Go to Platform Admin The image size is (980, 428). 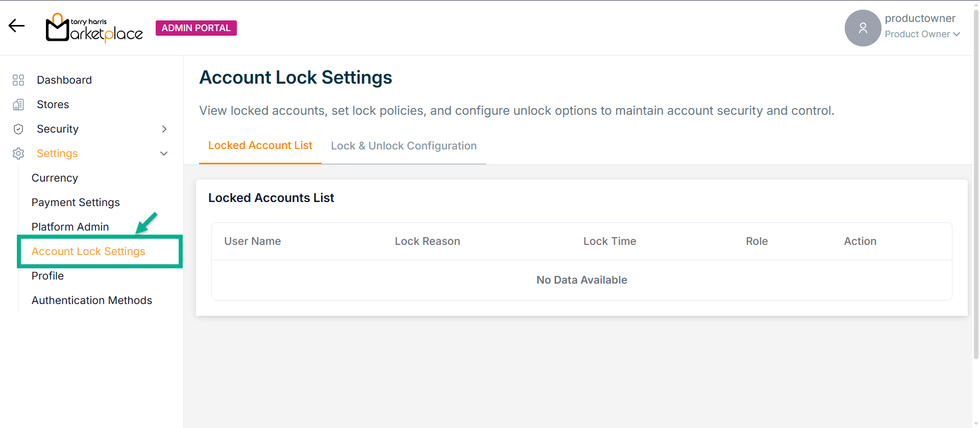[x=70, y=227]
